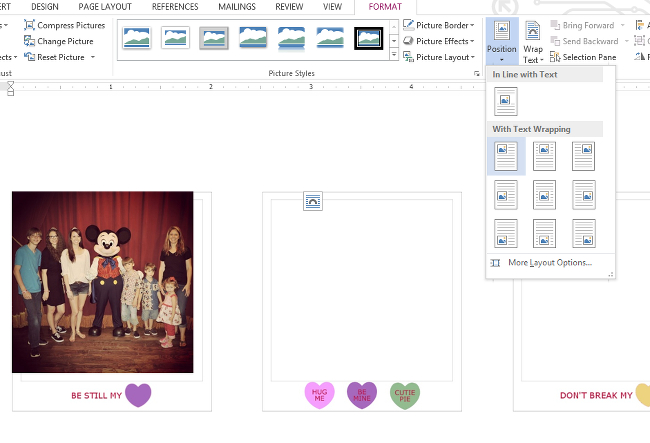Expand the Reset Picture dropdown arrow
The width and height of the screenshot is (650, 443).
[x=93, y=57]
